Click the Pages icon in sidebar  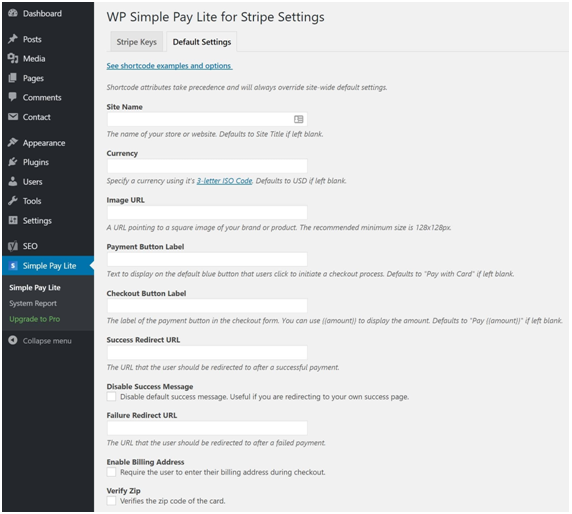13,78
